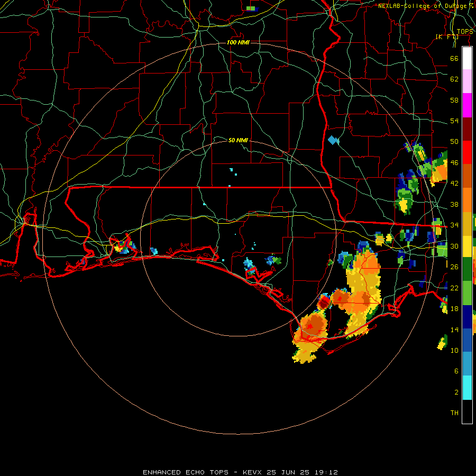This screenshot has height=476, width=476.
Task: Click the legend value "62"
Action: click(x=454, y=79)
